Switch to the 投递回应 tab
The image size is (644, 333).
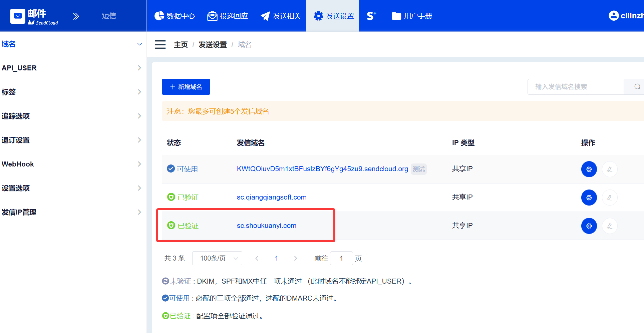228,16
